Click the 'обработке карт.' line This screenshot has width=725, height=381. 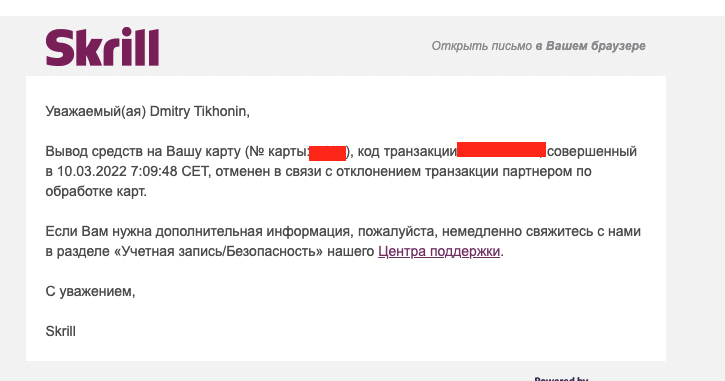(96, 191)
